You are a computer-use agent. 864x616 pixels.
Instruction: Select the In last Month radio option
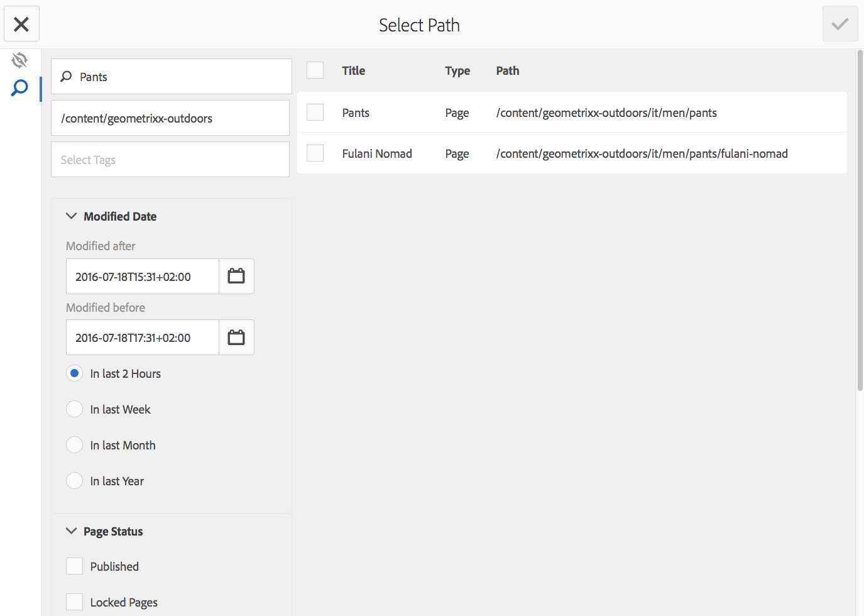point(75,445)
